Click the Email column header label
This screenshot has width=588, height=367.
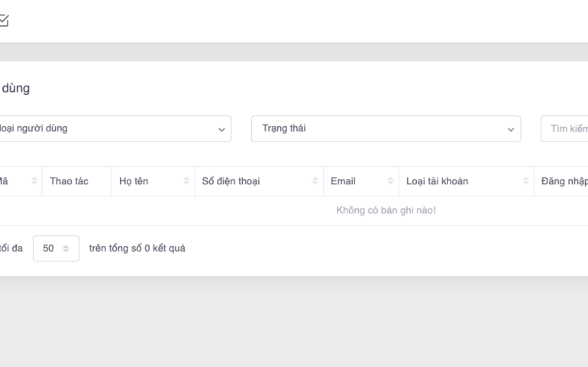point(343,181)
